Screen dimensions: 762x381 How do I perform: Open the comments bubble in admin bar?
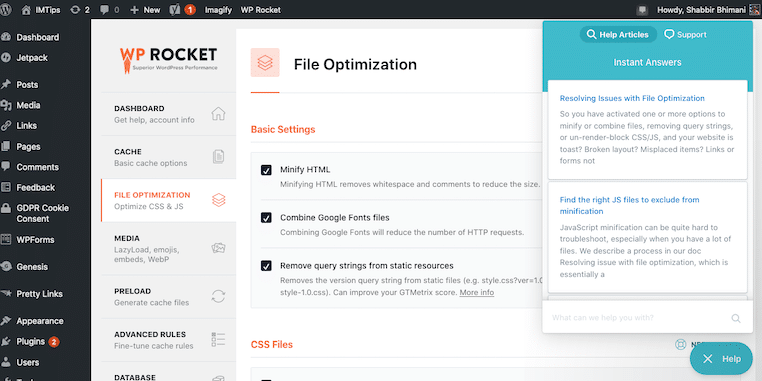[x=109, y=10]
